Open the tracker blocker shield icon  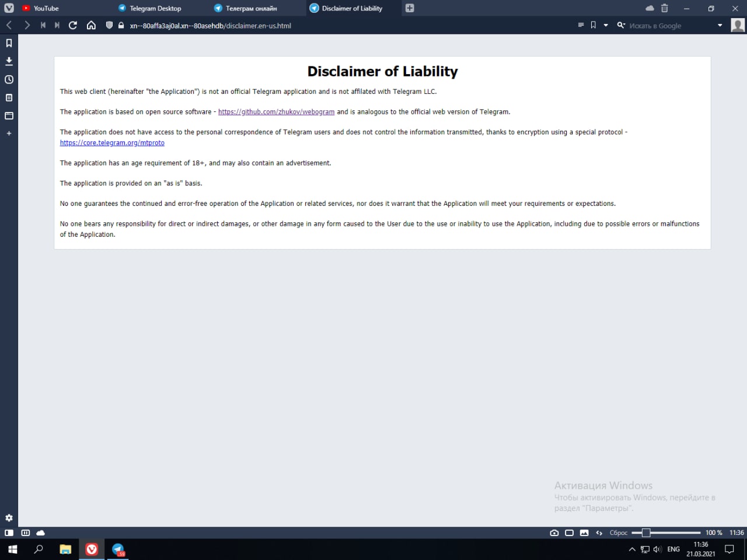(109, 25)
